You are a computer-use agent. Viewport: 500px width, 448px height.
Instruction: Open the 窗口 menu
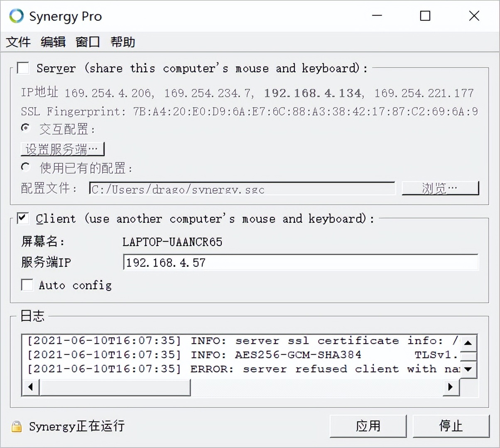tap(88, 42)
